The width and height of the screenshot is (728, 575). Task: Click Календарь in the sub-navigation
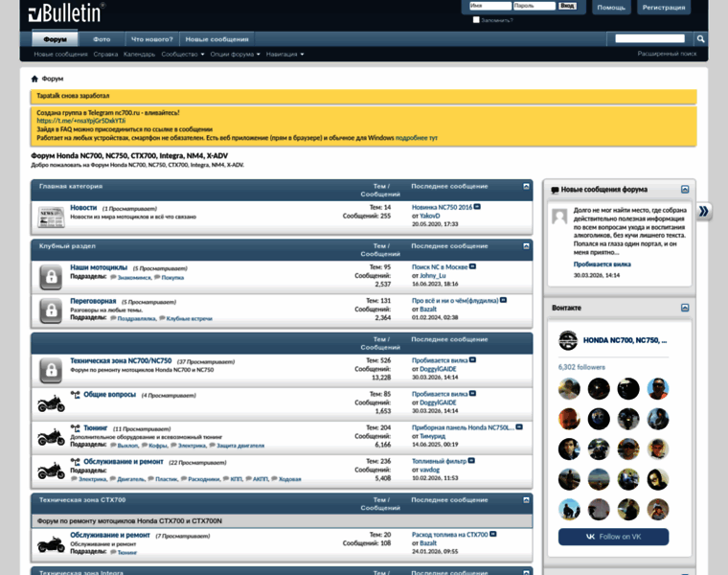click(x=139, y=55)
